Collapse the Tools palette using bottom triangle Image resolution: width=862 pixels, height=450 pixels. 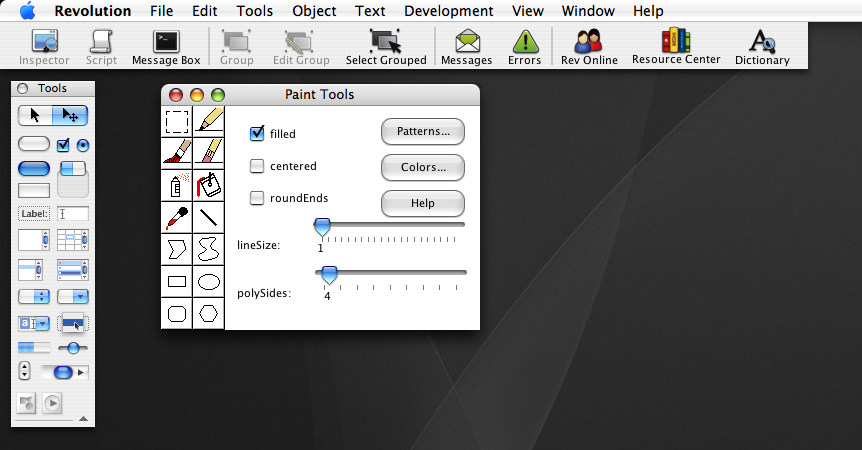[x=83, y=419]
